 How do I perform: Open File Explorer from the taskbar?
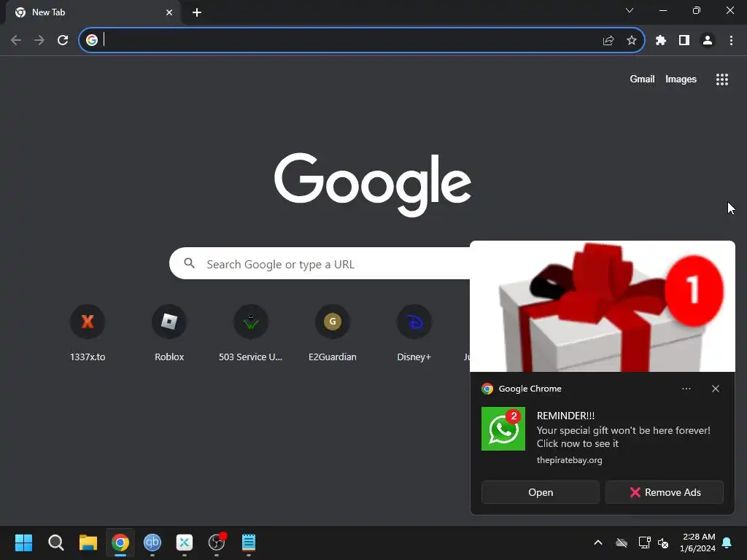click(88, 542)
